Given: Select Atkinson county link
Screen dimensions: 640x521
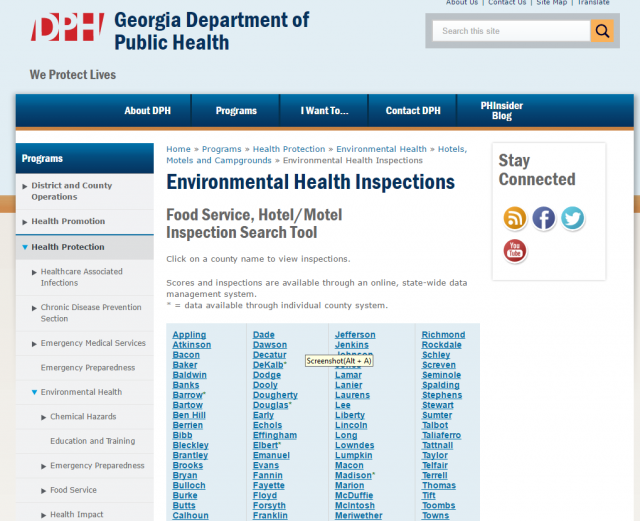Looking at the screenshot, I should [191, 345].
